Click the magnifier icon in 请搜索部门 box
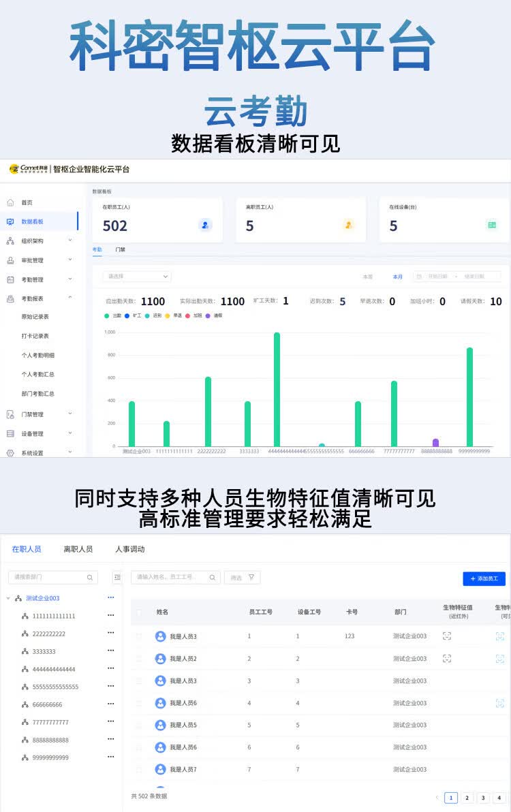511x812 pixels. pyautogui.click(x=89, y=578)
